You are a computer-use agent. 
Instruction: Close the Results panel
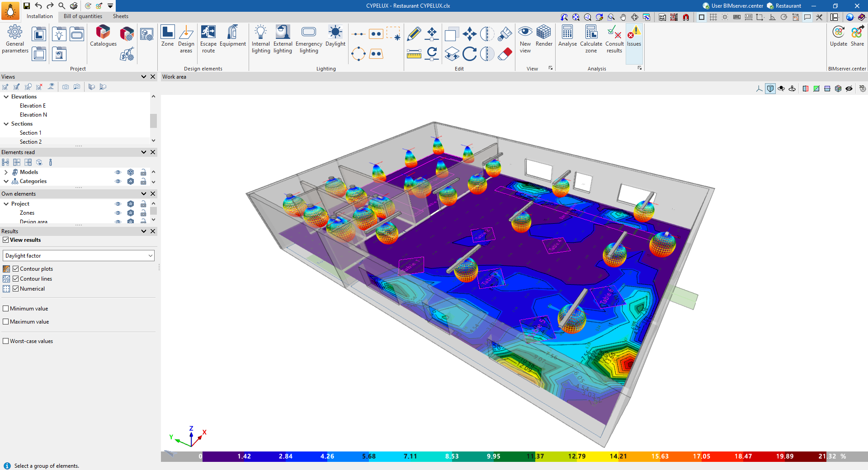pos(153,231)
